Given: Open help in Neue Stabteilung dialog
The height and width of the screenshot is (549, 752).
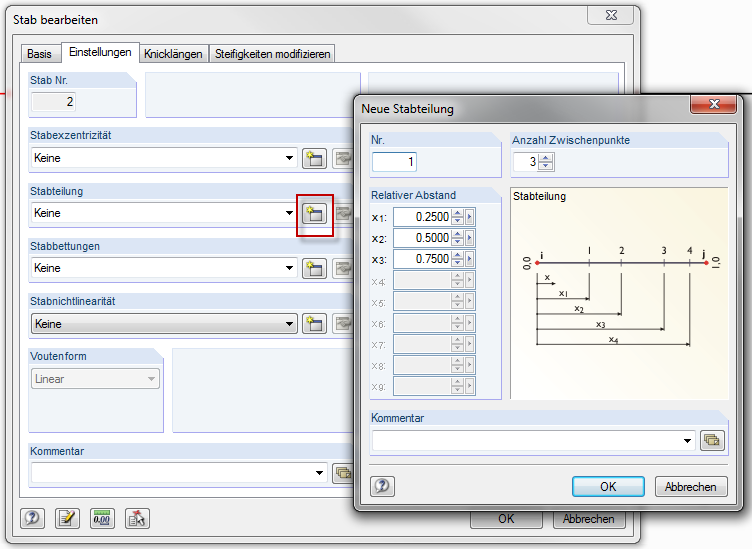Looking at the screenshot, I should click(382, 486).
